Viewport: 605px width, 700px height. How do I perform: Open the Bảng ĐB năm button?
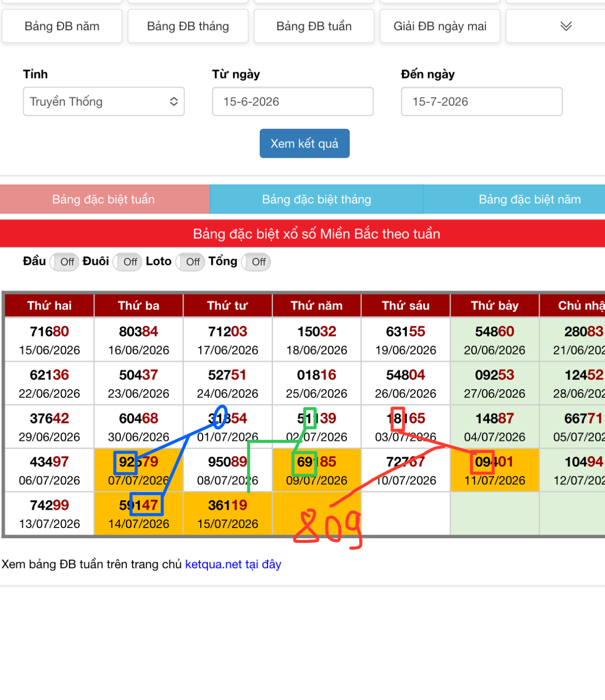62,26
